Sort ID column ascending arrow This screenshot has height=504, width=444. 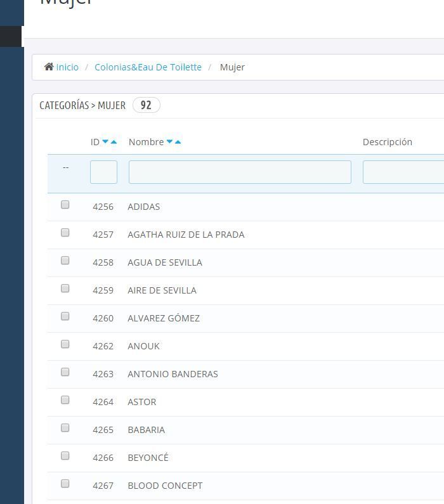114,141
